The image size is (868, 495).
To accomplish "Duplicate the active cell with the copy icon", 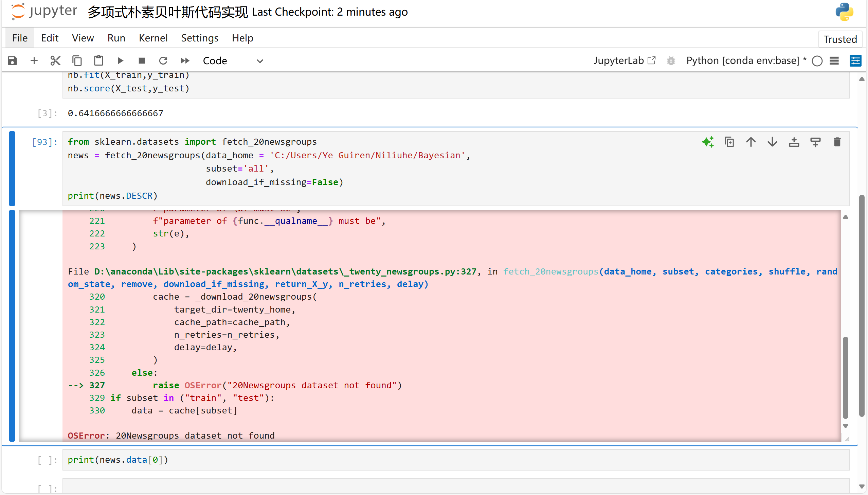I will point(729,142).
